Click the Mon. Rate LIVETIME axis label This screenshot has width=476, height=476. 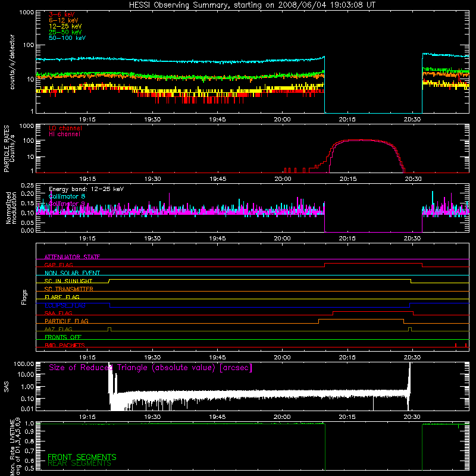coord(14,447)
